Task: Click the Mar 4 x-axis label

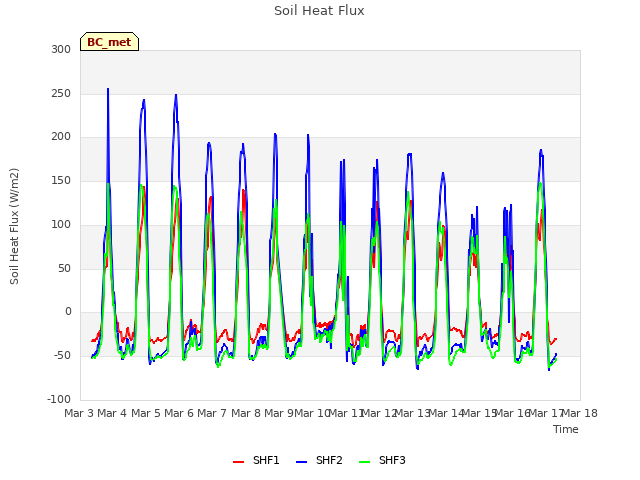Action: point(112,413)
